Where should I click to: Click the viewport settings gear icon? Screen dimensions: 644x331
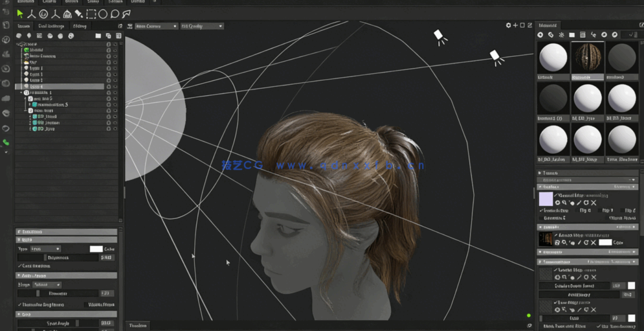click(x=508, y=26)
